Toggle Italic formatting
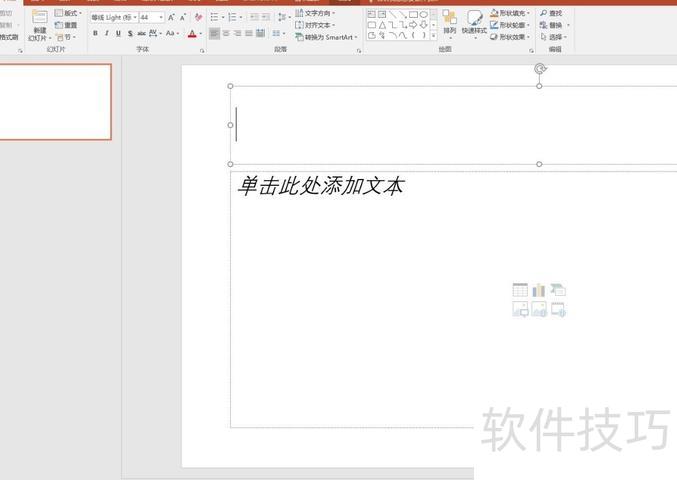 (x=106, y=33)
